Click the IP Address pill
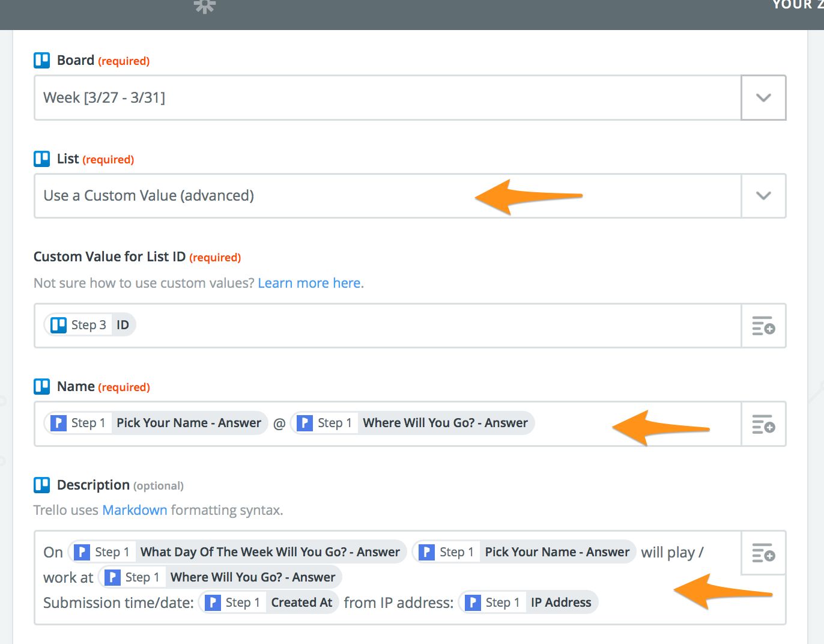This screenshot has height=644, width=824. (529, 603)
